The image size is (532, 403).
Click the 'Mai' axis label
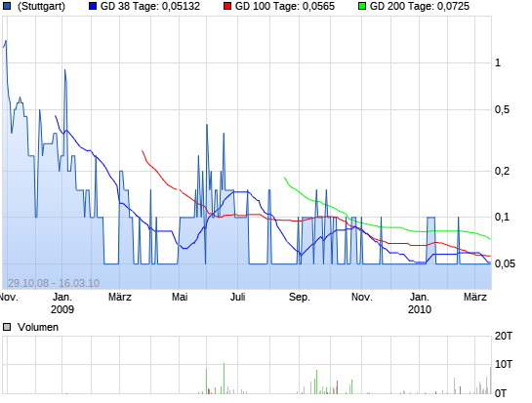[x=180, y=298]
